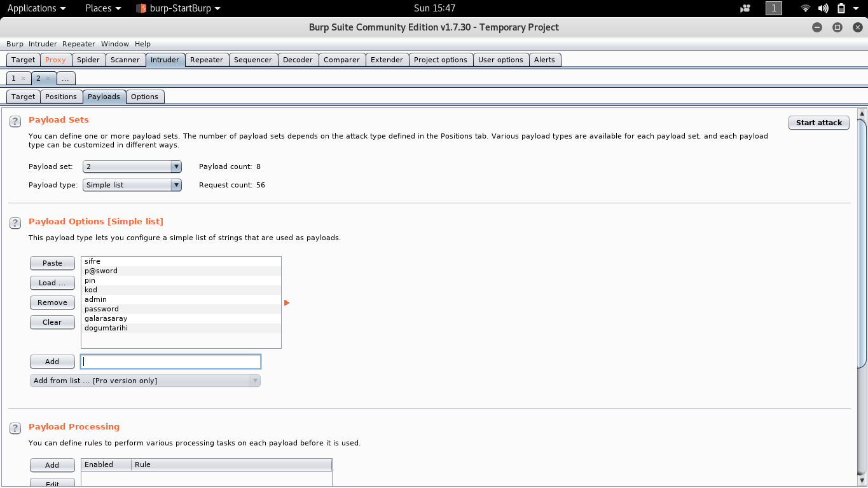Open Payload Processing help icon
Image resolution: width=868 pixels, height=488 pixels.
pyautogui.click(x=15, y=428)
